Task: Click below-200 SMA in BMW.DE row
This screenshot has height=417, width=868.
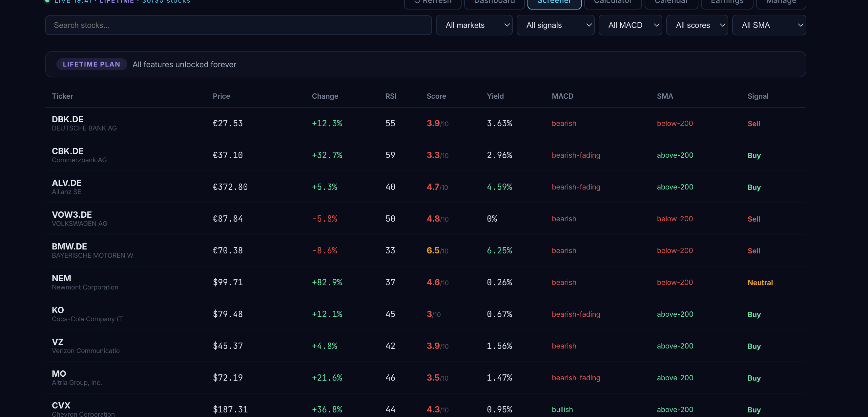Action: 674,250
